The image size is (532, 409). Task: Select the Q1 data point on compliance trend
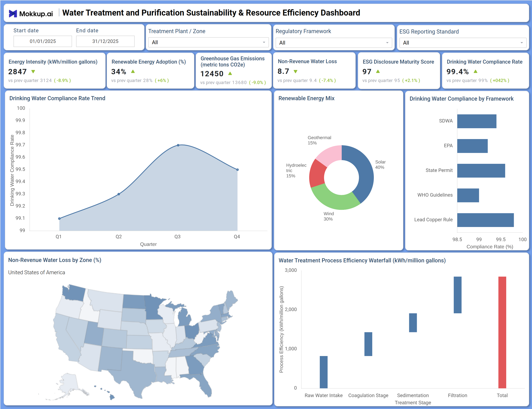pyautogui.click(x=59, y=219)
